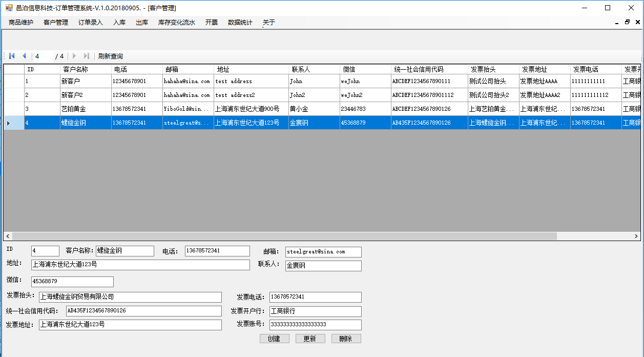Screen dimensions: 644x357
Task: Click the 微信 column header in grid
Action: [x=365, y=70]
